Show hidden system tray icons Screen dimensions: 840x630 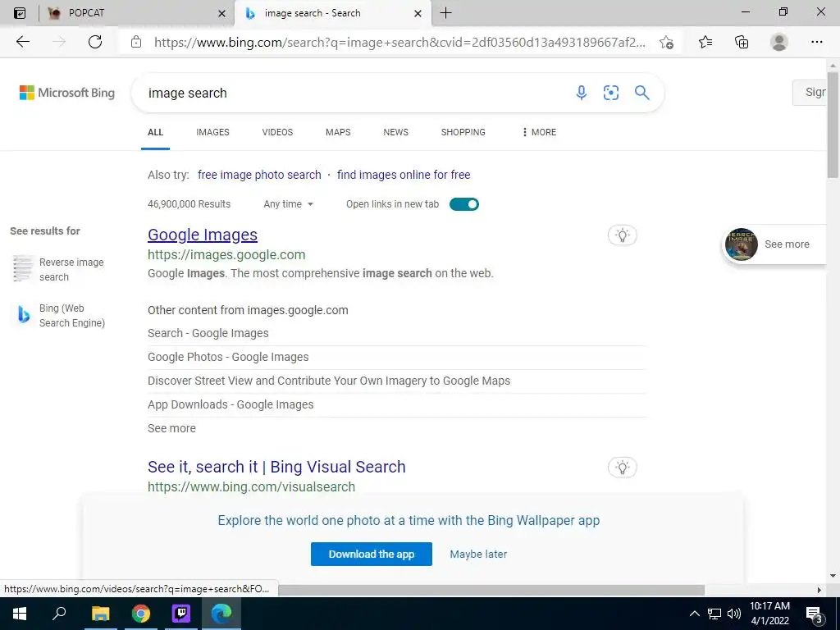pos(694,614)
